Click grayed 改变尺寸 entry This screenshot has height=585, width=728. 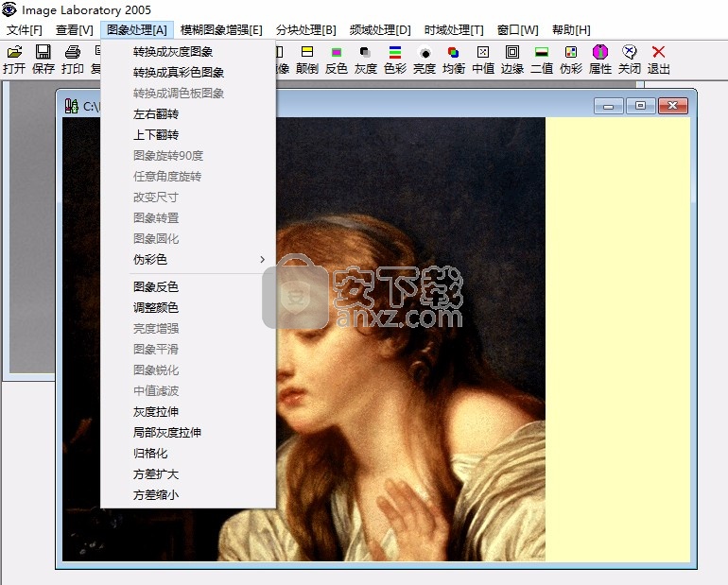pyautogui.click(x=188, y=198)
